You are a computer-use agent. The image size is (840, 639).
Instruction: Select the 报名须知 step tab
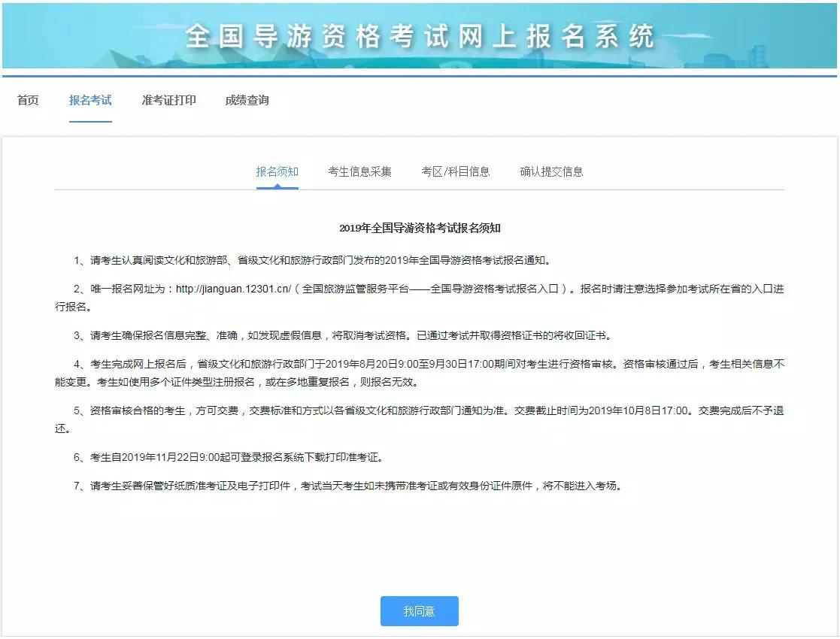[x=277, y=171]
